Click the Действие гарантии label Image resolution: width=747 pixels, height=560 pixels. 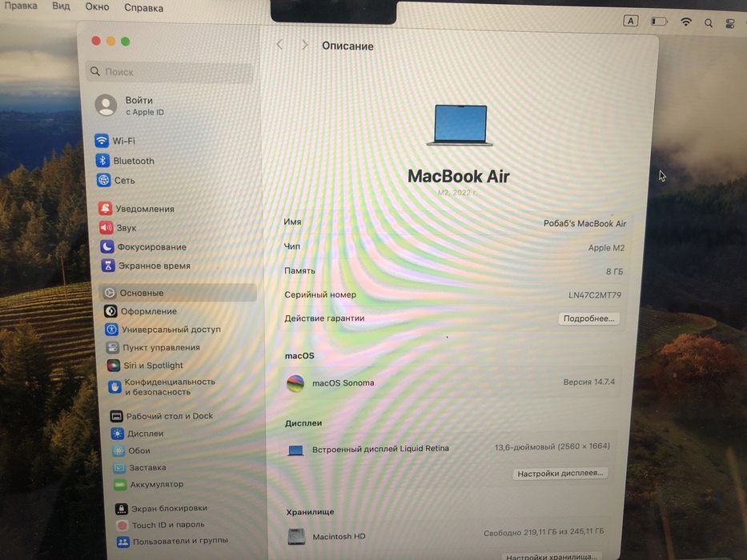324,318
